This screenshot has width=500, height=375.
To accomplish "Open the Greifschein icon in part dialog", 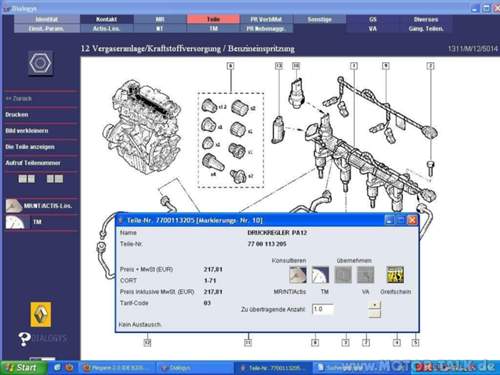I will (395, 274).
